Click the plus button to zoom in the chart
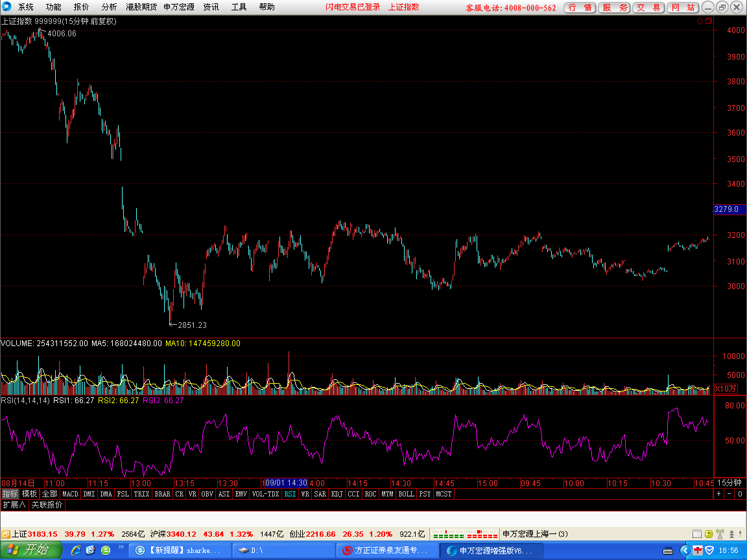The image size is (747, 560). point(719,494)
